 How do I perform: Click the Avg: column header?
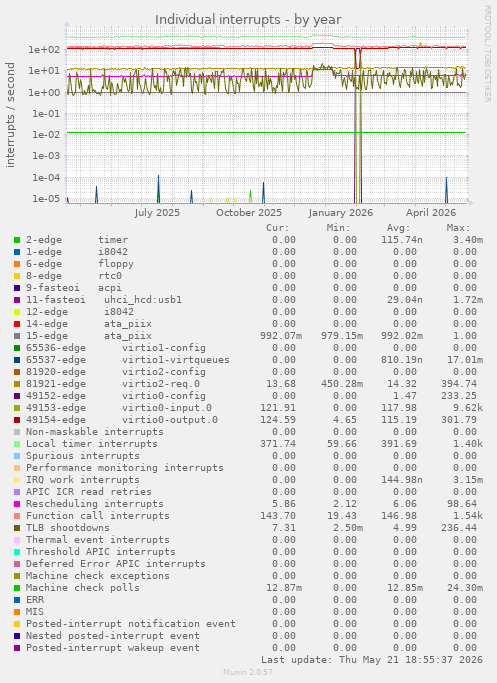click(399, 228)
